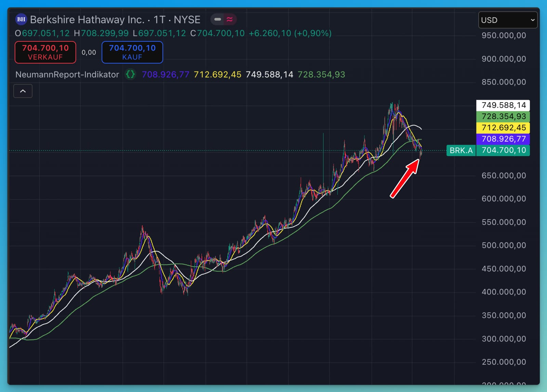This screenshot has height=392, width=547.
Task: Click the 704.700,10 last price axis label
Action: click(x=503, y=150)
